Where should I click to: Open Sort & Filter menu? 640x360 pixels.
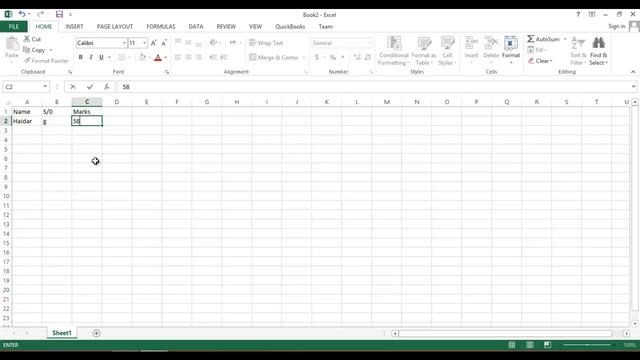(578, 51)
